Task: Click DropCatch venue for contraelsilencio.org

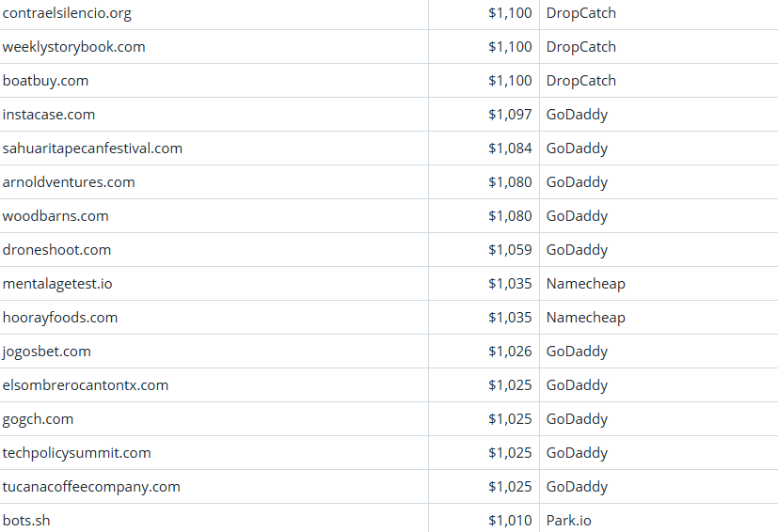Action: click(x=581, y=13)
